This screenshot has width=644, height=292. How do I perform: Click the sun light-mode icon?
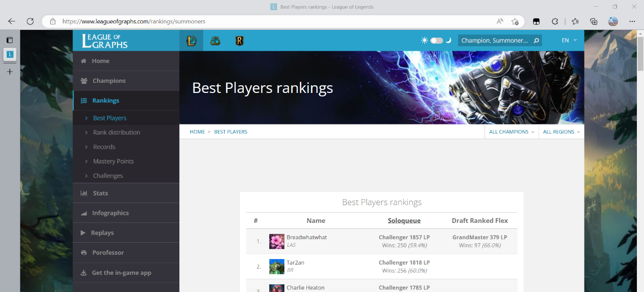(425, 41)
